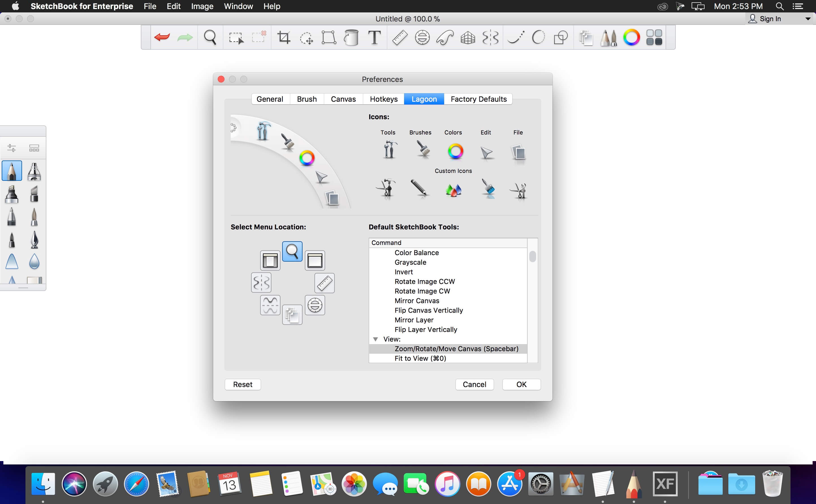Toggle the Ellipse guide in top toolbar
816x504 pixels.
[x=422, y=37]
